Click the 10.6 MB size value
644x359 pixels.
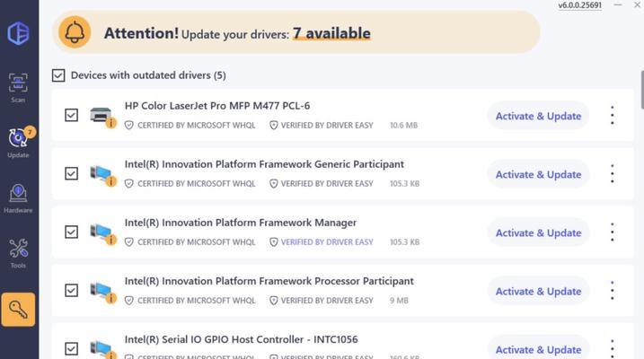pyautogui.click(x=403, y=125)
